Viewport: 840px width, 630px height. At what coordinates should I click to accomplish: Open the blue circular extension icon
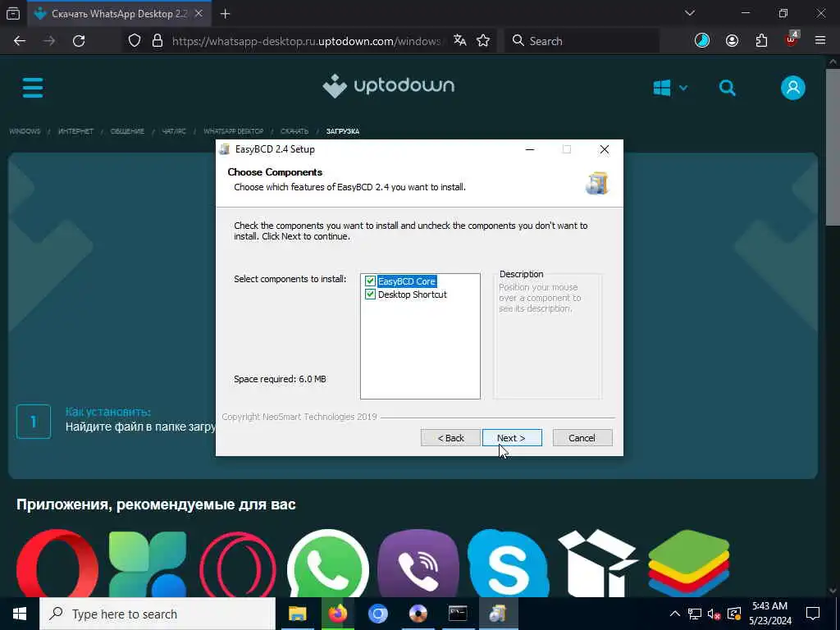coord(702,41)
